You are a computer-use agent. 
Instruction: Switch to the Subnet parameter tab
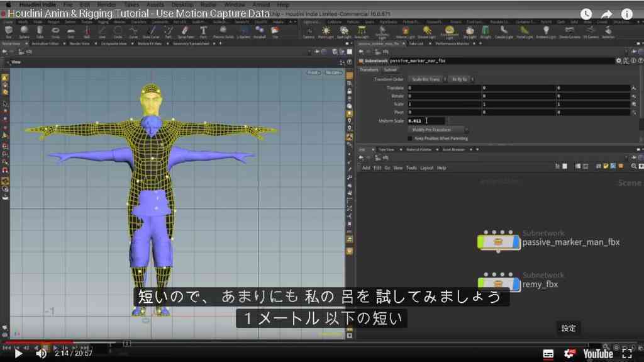pos(390,70)
